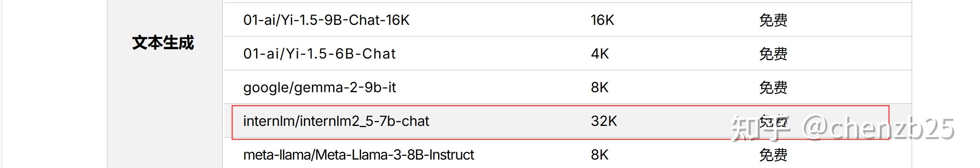The width and height of the screenshot is (980, 168).
Task: Click the 32K context length value
Action: coord(603,121)
